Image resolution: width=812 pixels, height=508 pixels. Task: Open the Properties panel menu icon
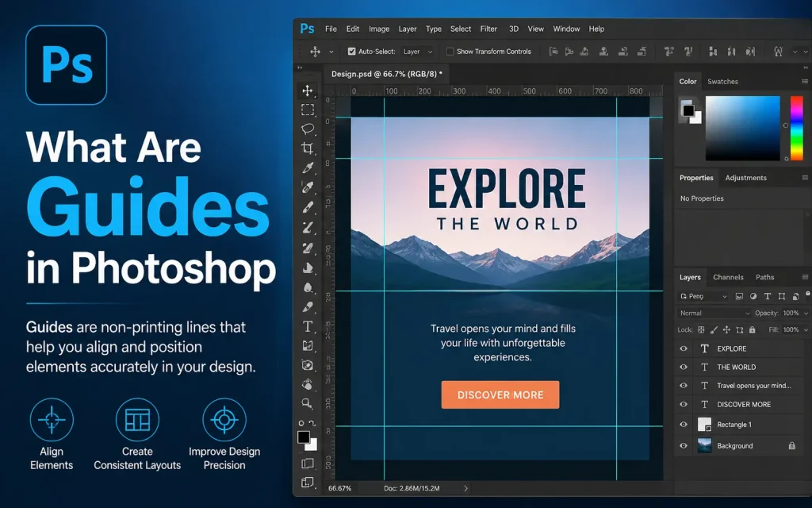click(805, 178)
